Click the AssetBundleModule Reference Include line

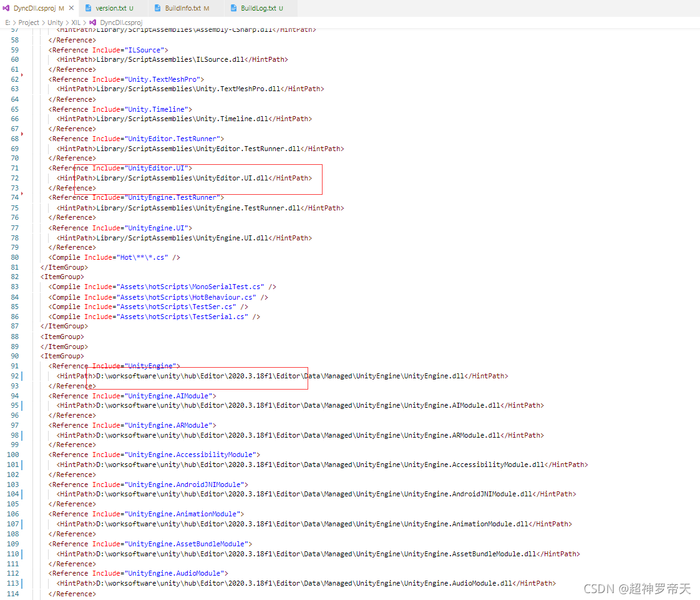[150, 544]
